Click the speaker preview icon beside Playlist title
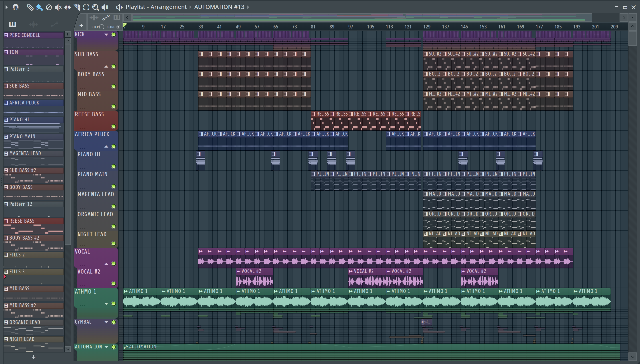 (119, 7)
